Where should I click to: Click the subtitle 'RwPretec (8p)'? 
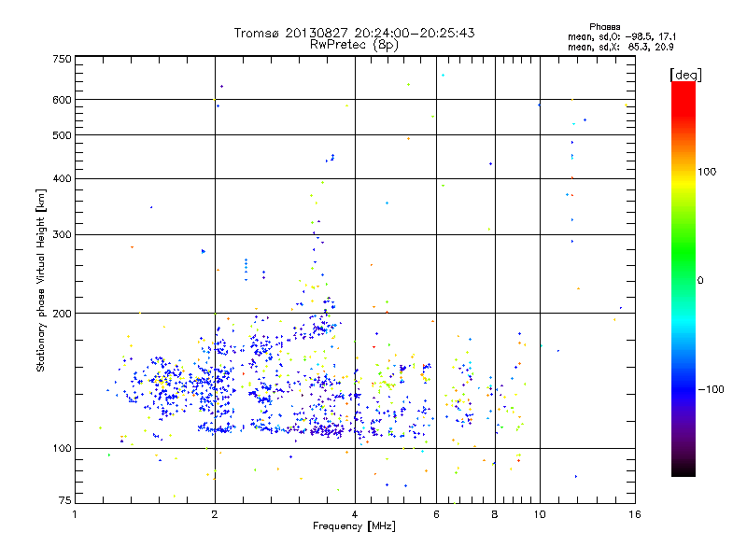pos(354,45)
